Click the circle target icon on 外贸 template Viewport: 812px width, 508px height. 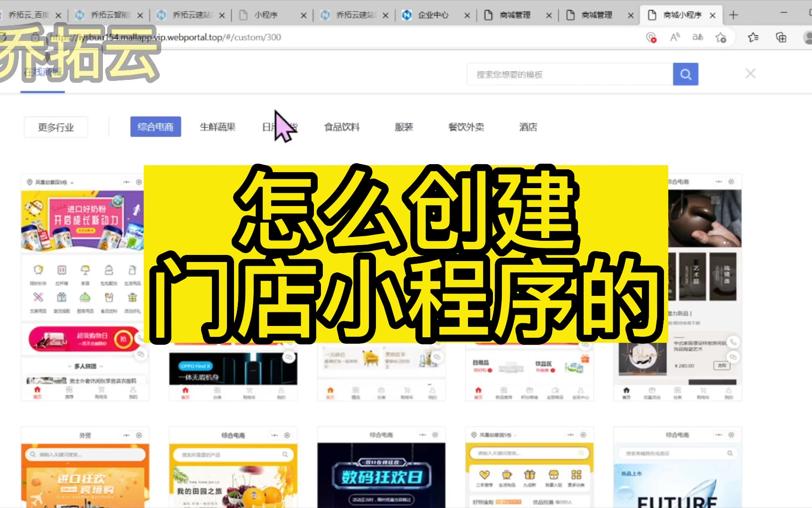point(139,436)
